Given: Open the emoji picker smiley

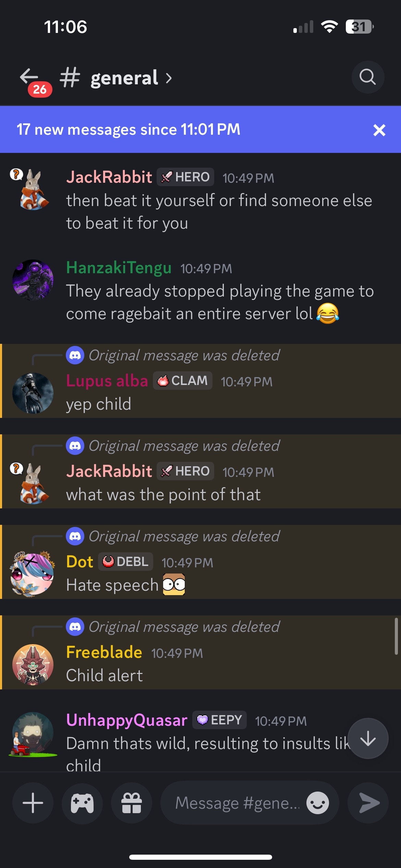Looking at the screenshot, I should tap(317, 803).
